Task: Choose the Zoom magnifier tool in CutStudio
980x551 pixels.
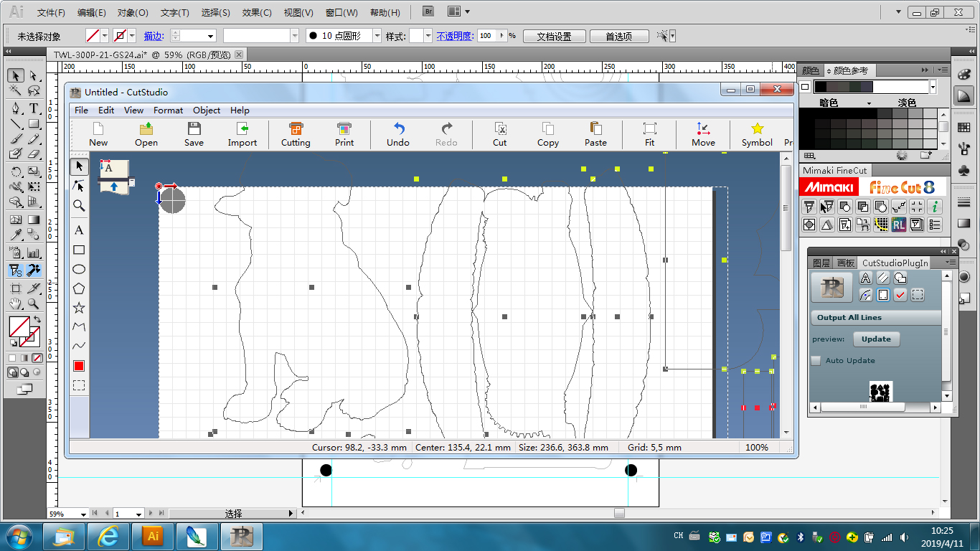Action: [79, 206]
